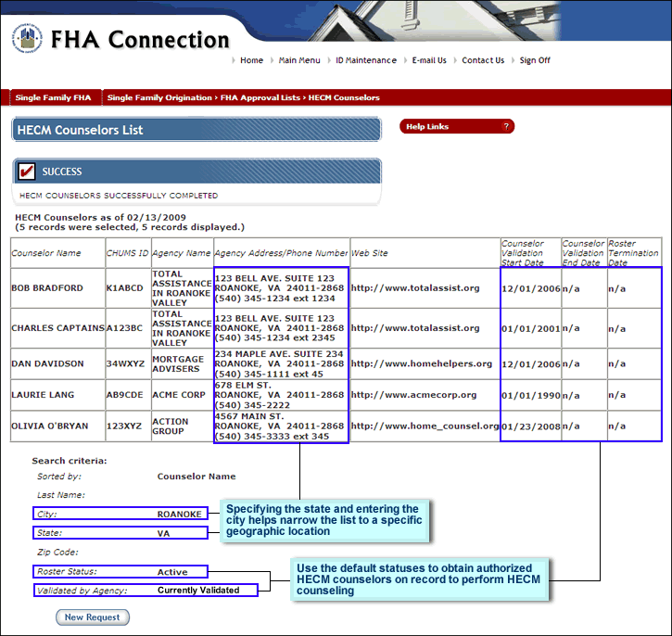
Task: Click CHUMS ID 123XYZ
Action: click(124, 426)
